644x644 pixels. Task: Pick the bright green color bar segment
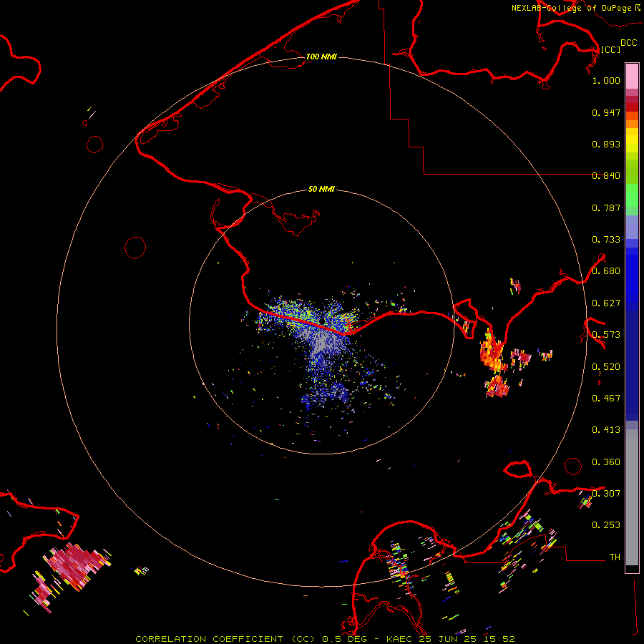tap(632, 195)
